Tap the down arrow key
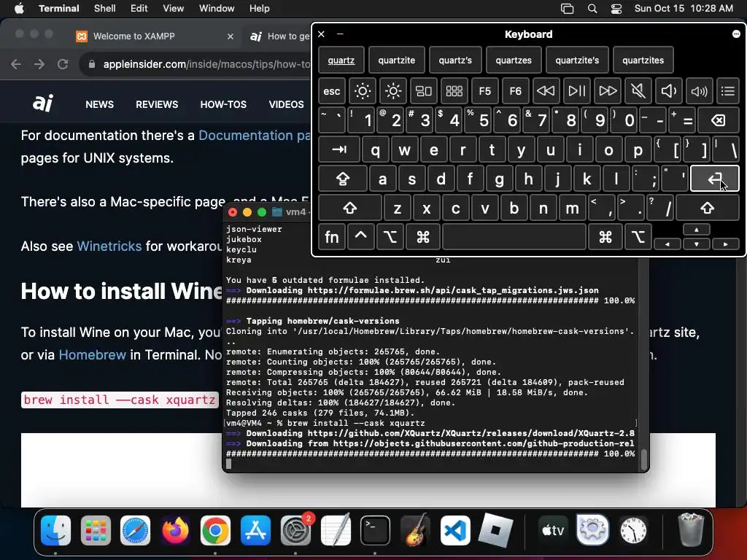Viewport: 747px width, 560px height. (697, 244)
